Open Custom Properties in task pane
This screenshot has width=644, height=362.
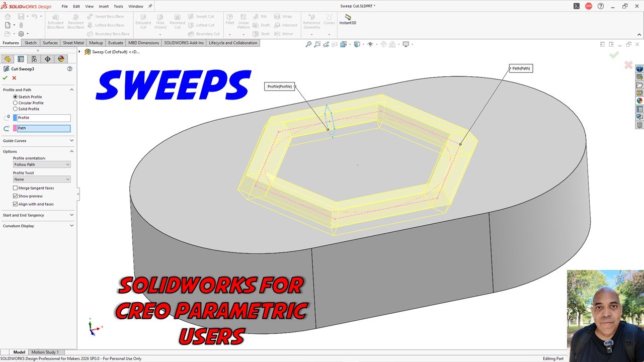[x=639, y=109]
